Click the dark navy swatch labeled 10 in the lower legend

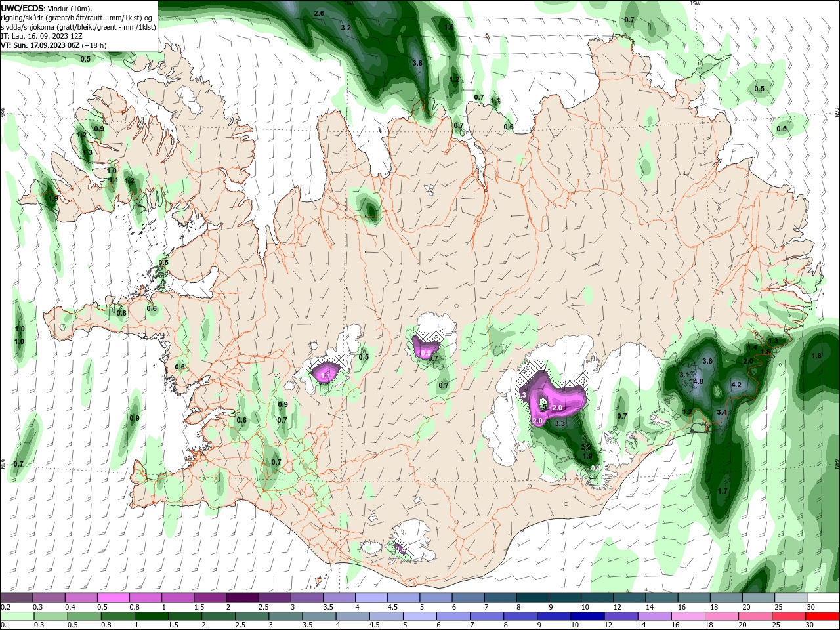[587, 616]
